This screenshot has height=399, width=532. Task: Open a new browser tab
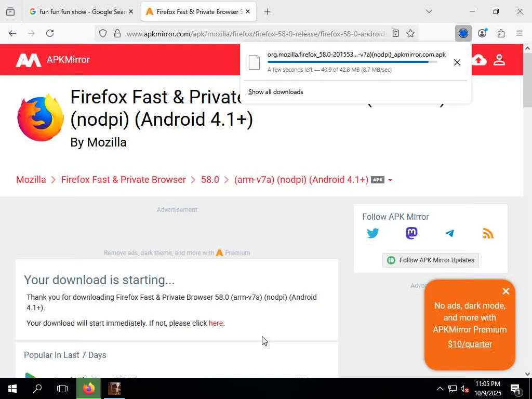268,12
